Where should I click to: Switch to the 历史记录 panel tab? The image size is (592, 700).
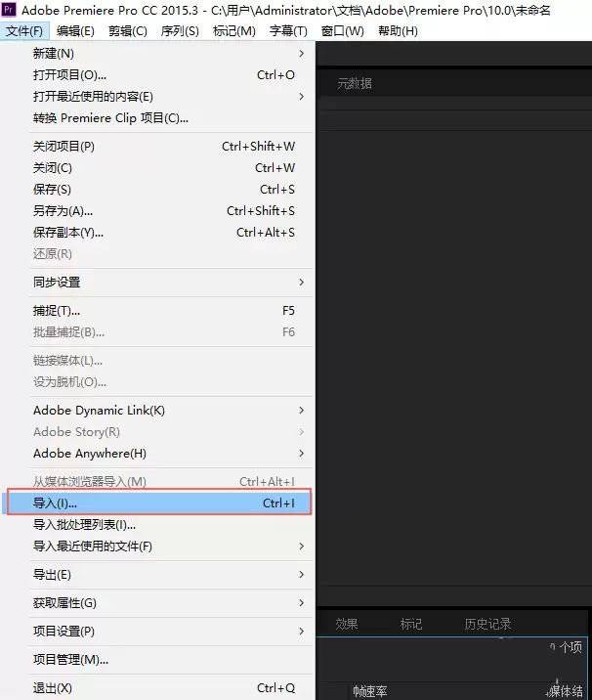tap(487, 624)
